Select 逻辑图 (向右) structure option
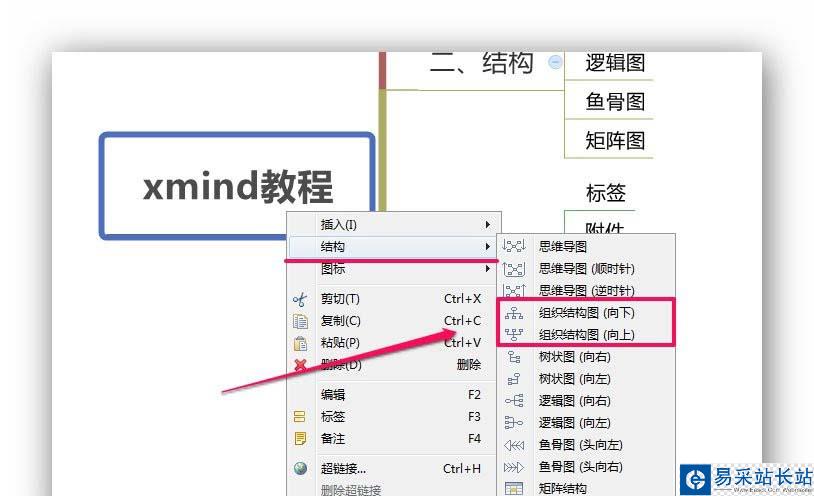 (587, 400)
